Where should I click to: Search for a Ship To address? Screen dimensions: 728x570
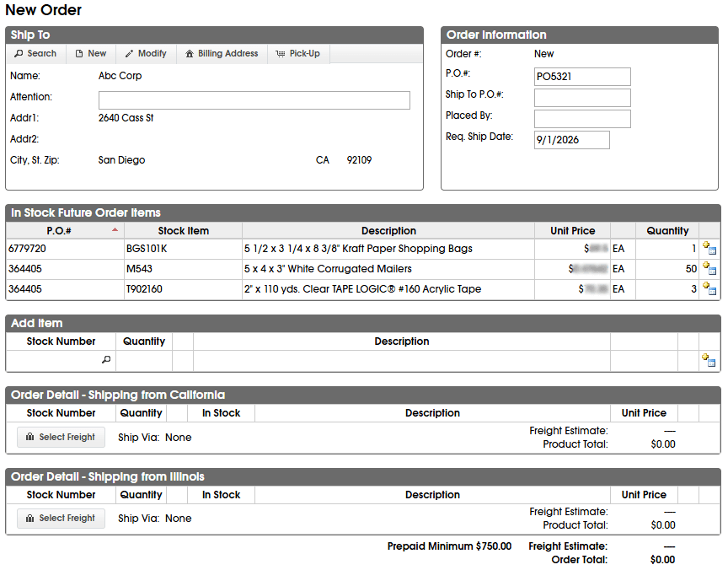tap(35, 53)
